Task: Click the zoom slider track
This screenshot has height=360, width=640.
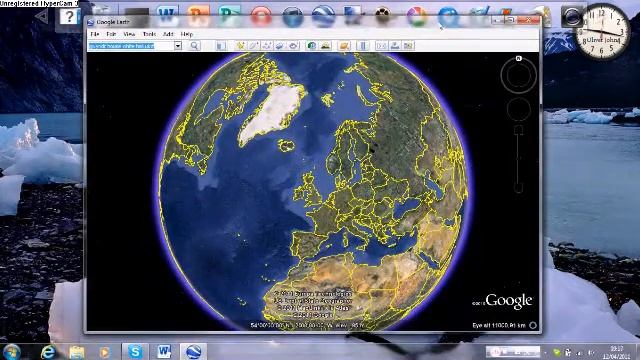Action: (x=518, y=159)
